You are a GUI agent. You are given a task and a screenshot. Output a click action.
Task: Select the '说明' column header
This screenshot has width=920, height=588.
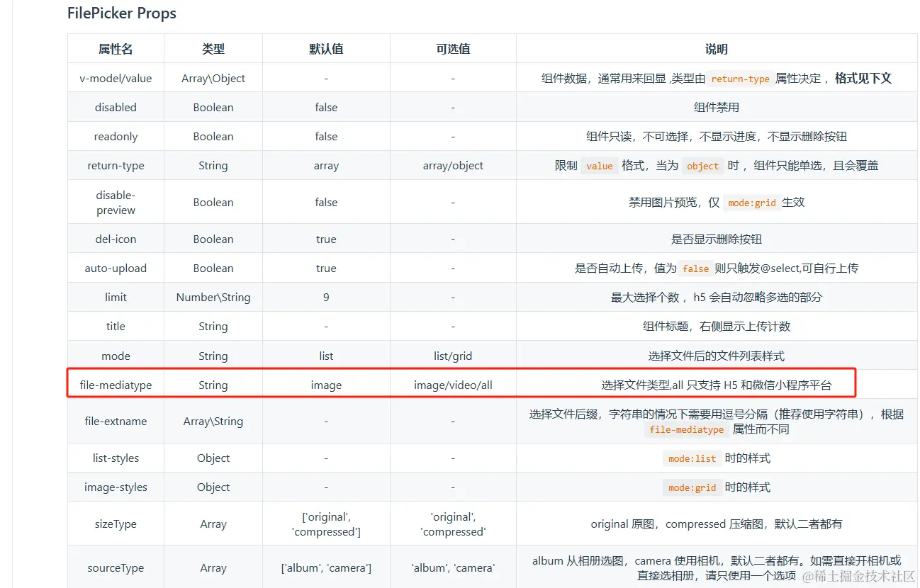click(717, 49)
